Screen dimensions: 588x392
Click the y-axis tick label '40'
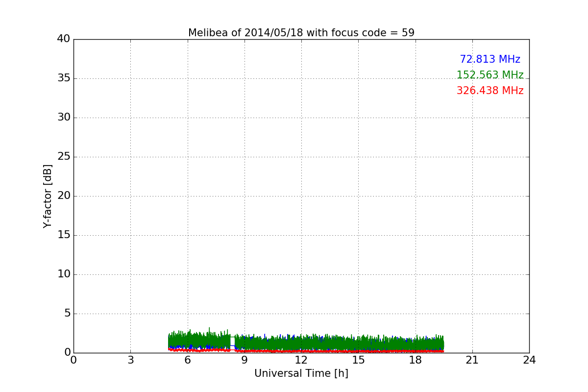point(64,39)
